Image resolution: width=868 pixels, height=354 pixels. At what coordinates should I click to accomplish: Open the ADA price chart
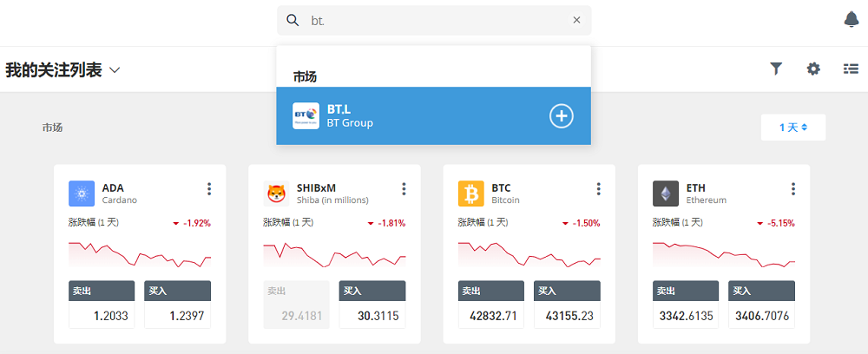point(140,255)
